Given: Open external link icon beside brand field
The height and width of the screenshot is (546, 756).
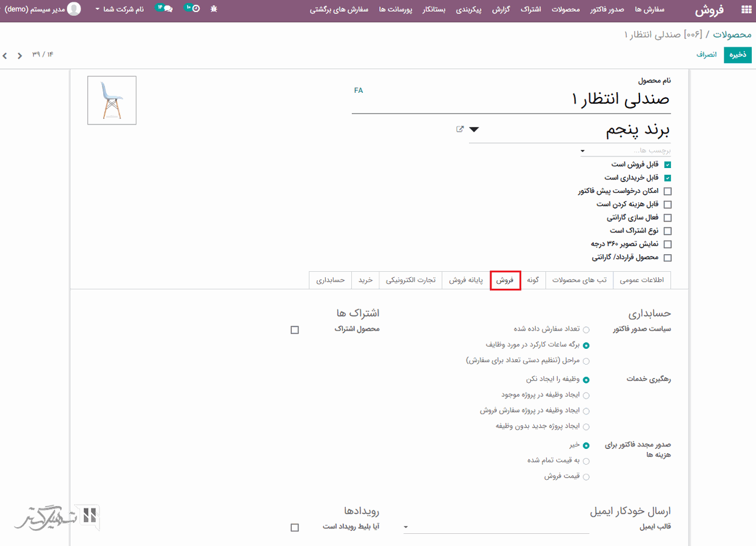Looking at the screenshot, I should [x=460, y=129].
